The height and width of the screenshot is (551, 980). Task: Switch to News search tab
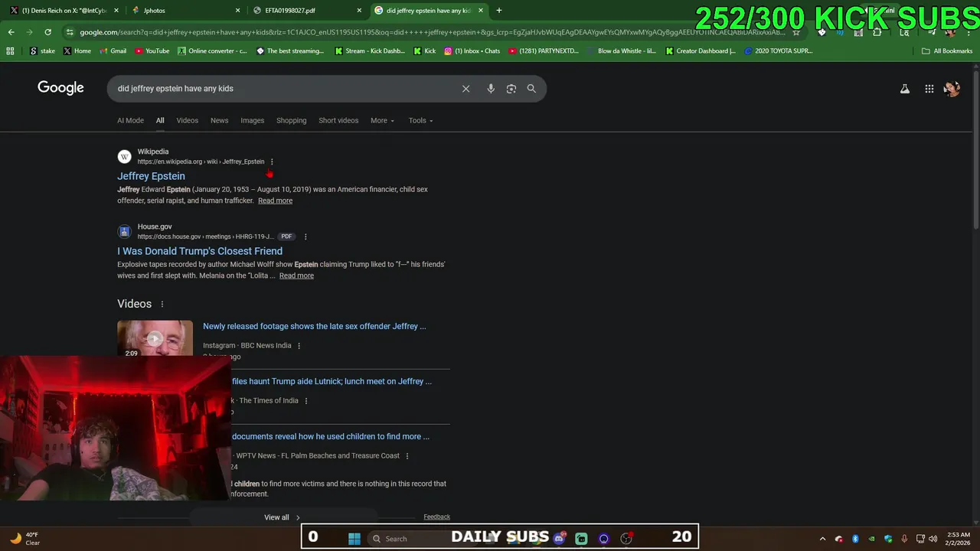(x=220, y=120)
